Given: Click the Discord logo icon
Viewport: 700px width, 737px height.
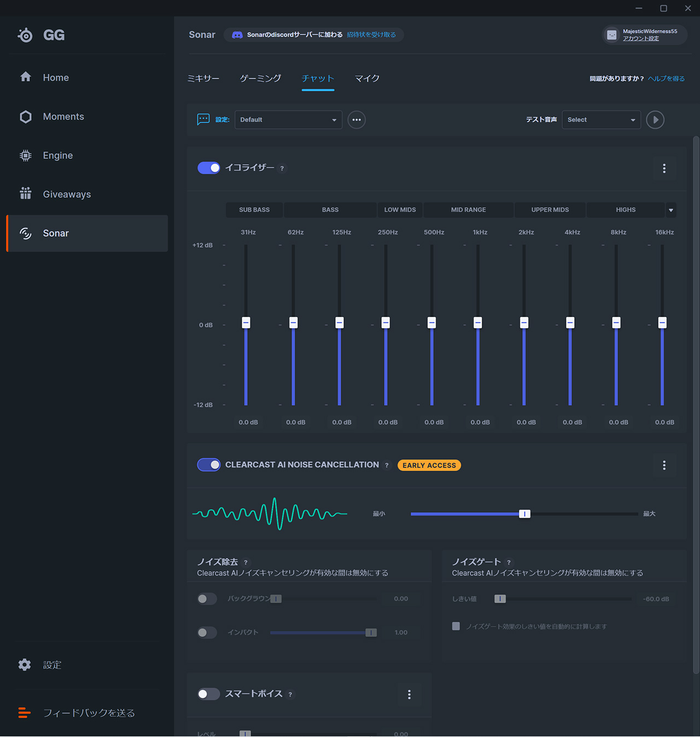Looking at the screenshot, I should click(237, 35).
